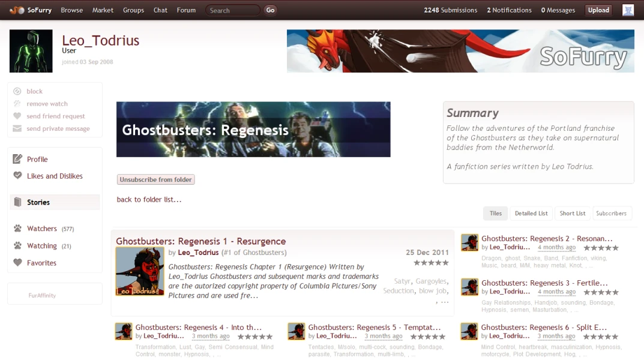Click the send friend request link
Image resolution: width=644 pixels, height=360 pixels.
pos(56,116)
